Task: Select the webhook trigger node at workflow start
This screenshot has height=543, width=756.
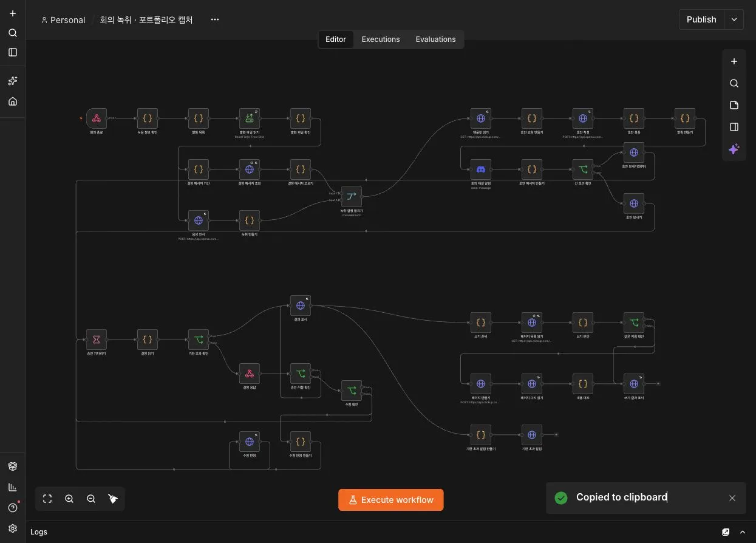Action: pyautogui.click(x=97, y=118)
